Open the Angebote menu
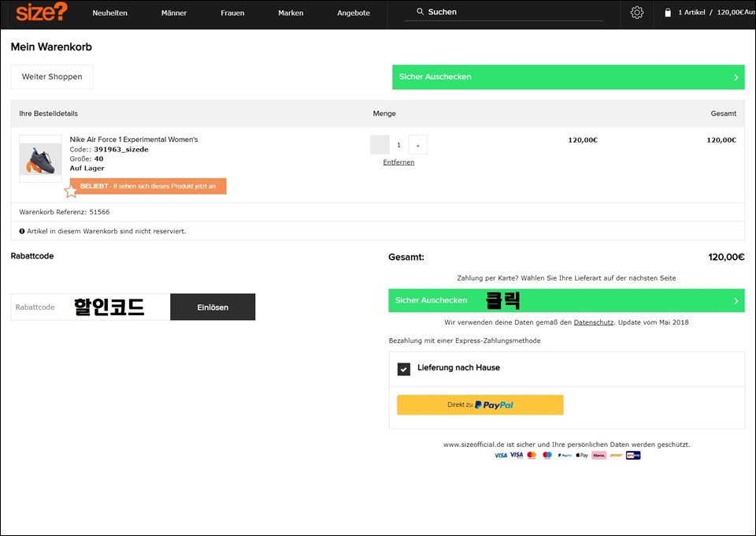Viewport: 756px width, 536px height. [354, 13]
